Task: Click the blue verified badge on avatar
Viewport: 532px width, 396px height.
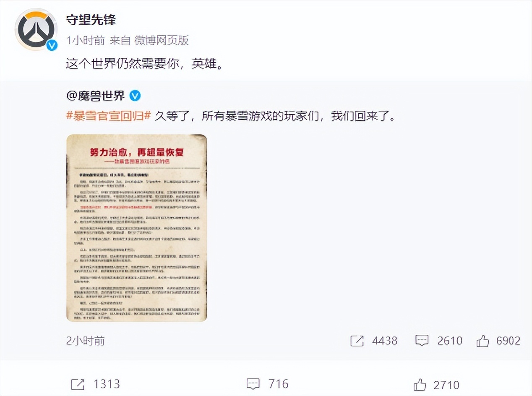Action: [x=52, y=45]
